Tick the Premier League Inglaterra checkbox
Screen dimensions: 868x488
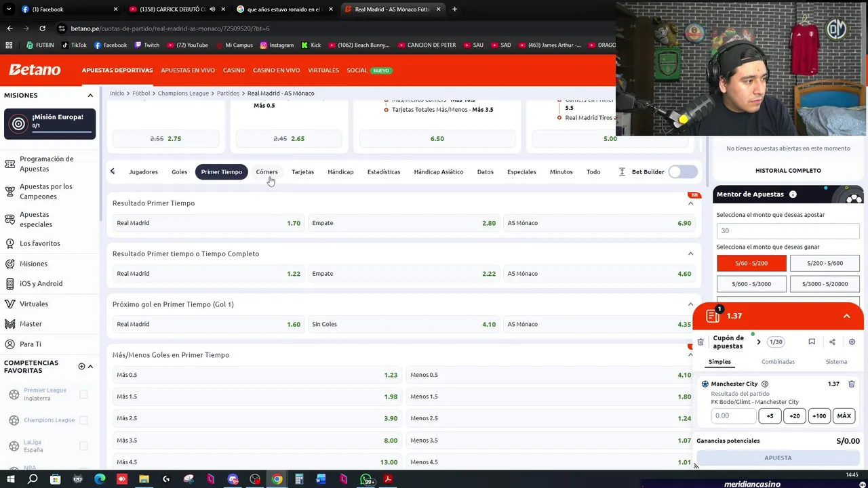point(83,394)
